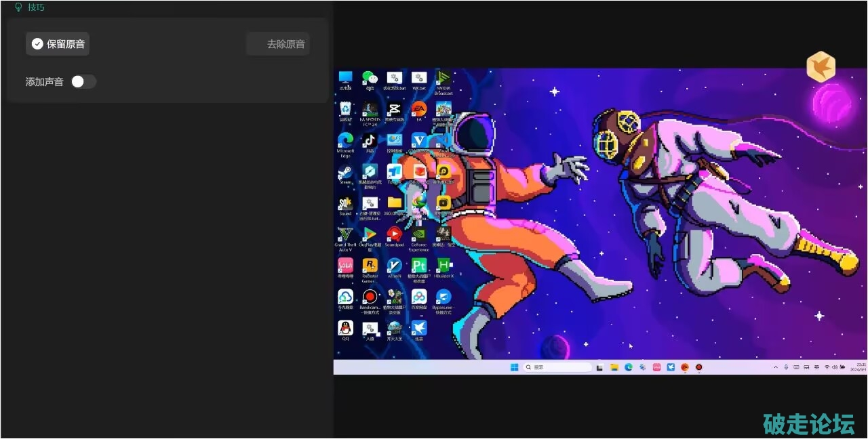Image resolution: width=868 pixels, height=439 pixels.
Task: Click the EA SPORTS FC 24 icon
Action: [x=370, y=110]
